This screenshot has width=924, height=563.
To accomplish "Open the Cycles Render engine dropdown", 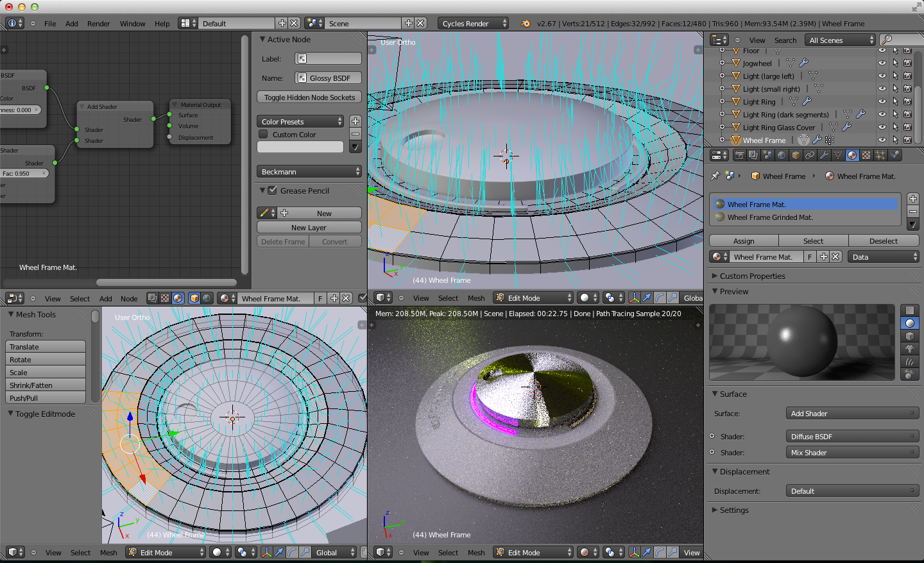I will point(474,24).
